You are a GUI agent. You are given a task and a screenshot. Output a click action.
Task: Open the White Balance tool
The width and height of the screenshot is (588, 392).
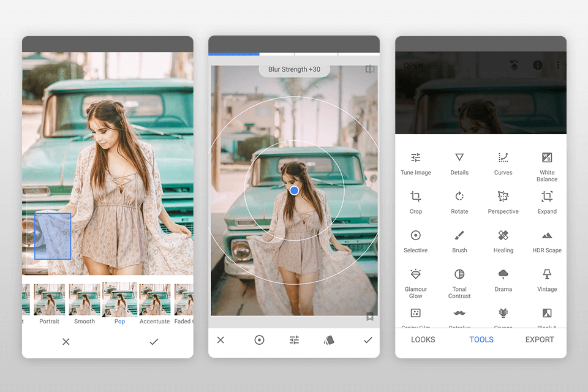click(547, 163)
